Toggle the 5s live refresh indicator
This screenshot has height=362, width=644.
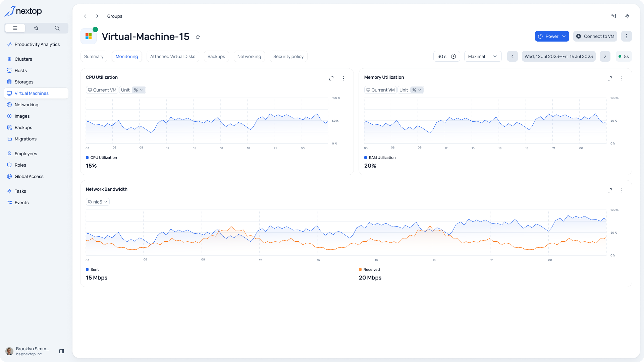(624, 56)
